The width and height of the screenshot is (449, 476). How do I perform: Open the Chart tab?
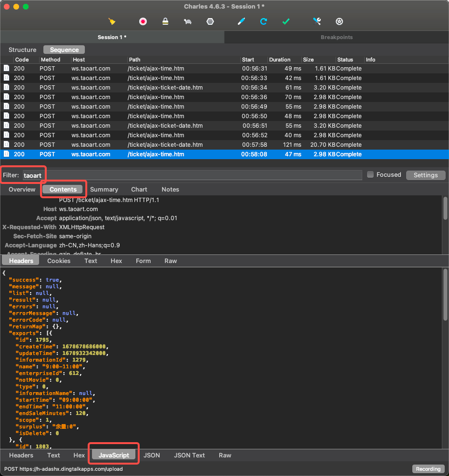139,190
